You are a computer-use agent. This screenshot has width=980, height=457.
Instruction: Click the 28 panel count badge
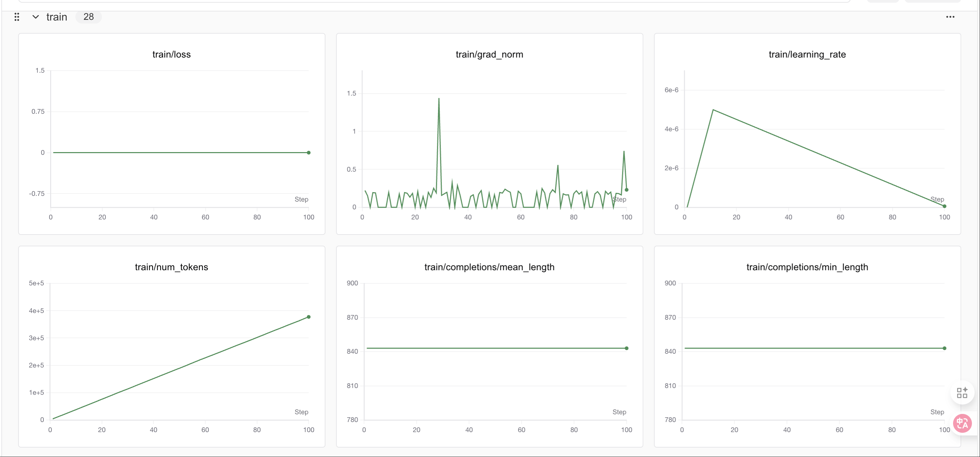click(88, 17)
